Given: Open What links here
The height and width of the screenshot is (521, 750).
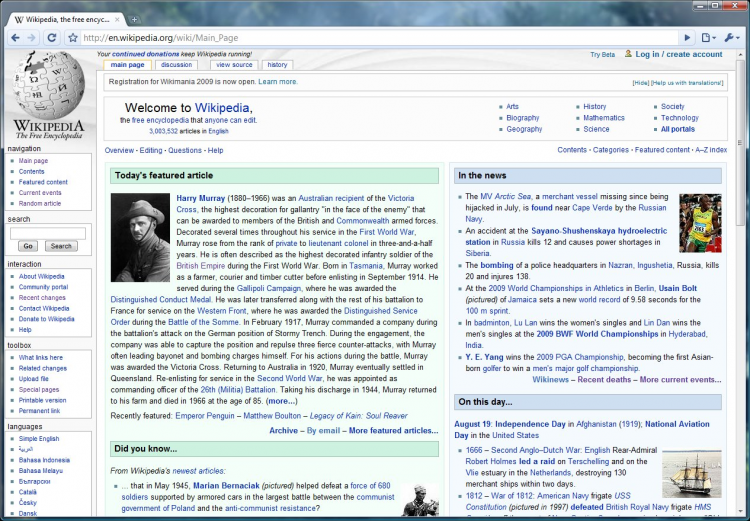Looking at the screenshot, I should click(x=41, y=357).
